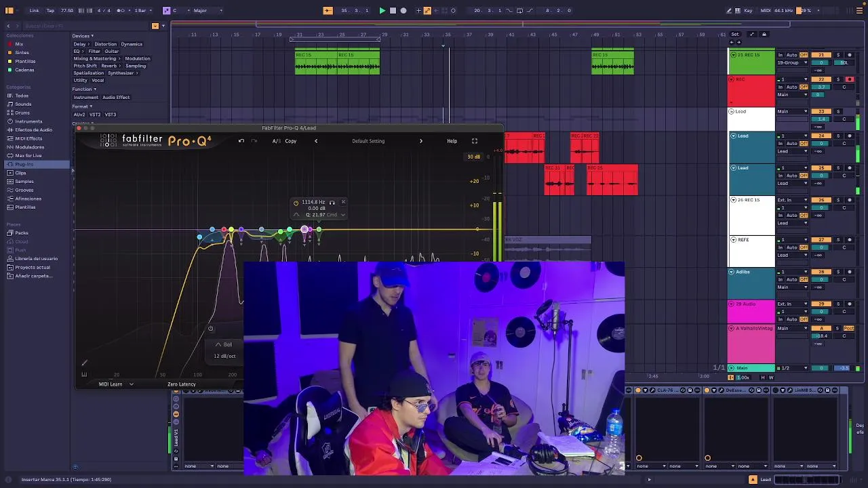This screenshot has width=868, height=488.
Task: Toggle monitor Off on track 21
Action: click(x=804, y=55)
